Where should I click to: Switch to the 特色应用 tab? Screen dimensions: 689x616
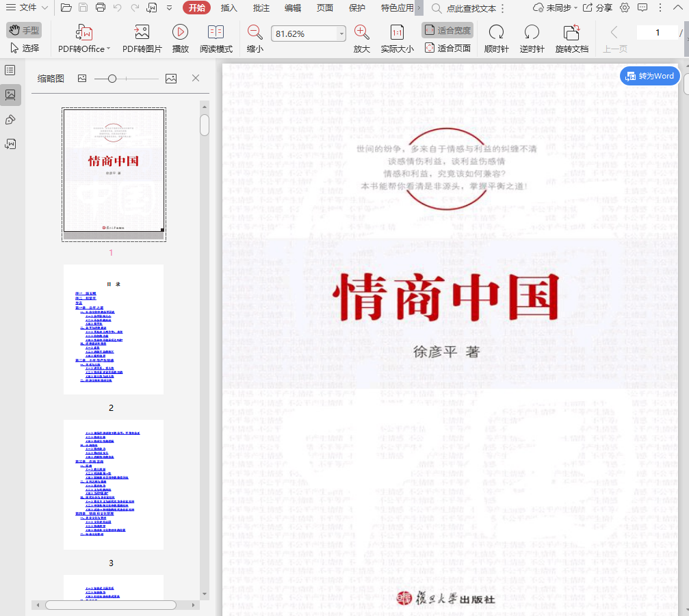(397, 8)
